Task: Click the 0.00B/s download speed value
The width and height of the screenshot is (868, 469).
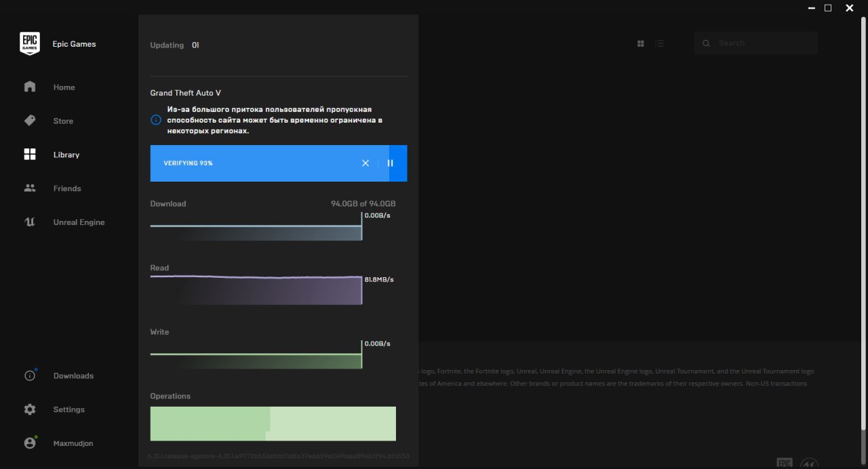Action: 378,216
